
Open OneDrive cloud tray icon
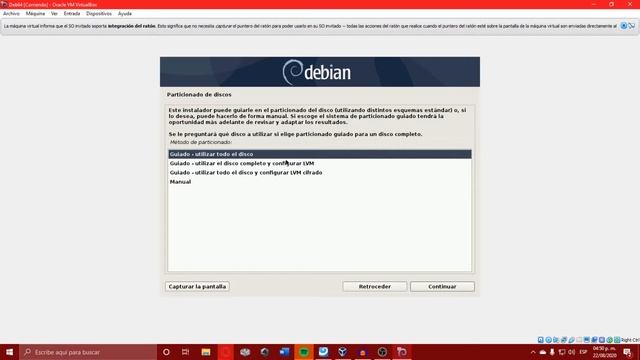(542, 352)
